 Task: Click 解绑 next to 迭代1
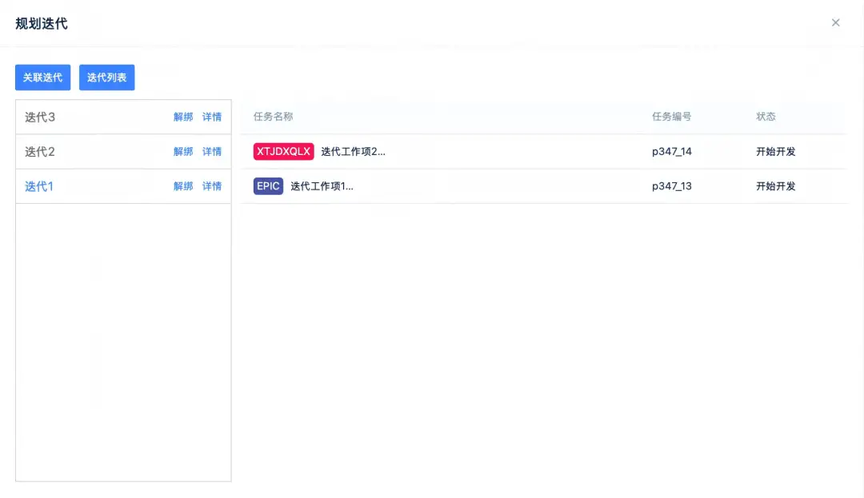(183, 186)
